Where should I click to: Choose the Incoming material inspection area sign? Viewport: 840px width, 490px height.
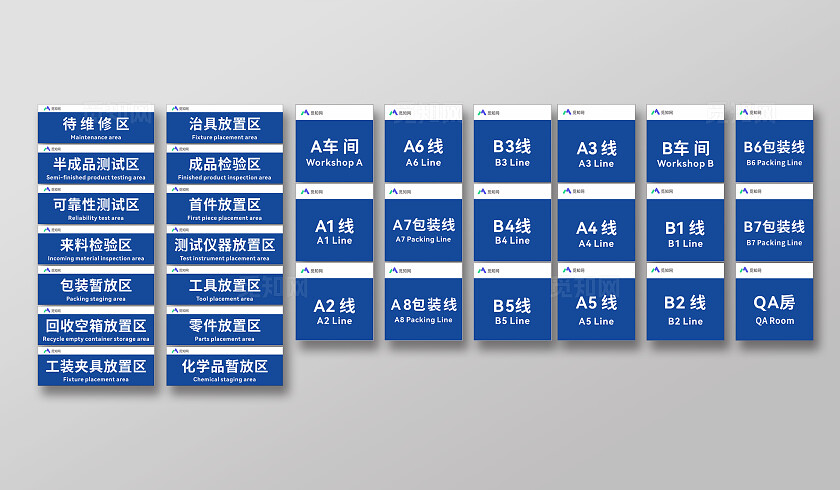(x=96, y=248)
